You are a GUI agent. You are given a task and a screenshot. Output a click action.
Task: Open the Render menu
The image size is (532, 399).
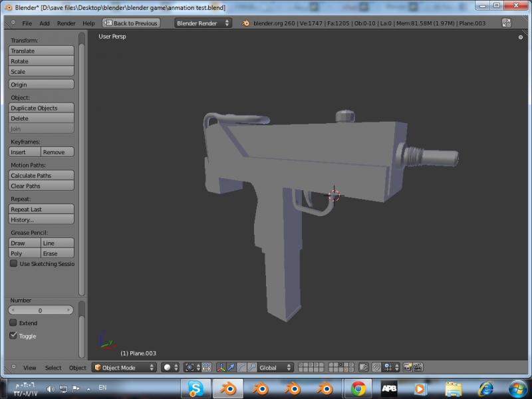[x=66, y=23]
